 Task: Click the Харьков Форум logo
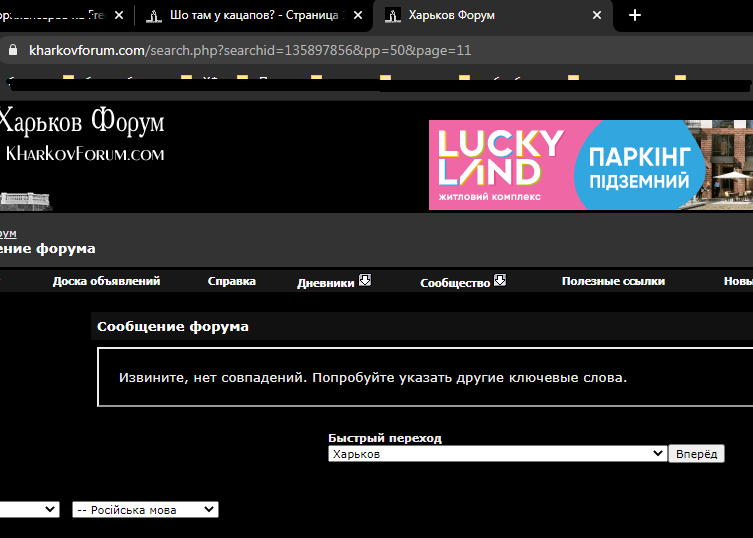pos(82,134)
